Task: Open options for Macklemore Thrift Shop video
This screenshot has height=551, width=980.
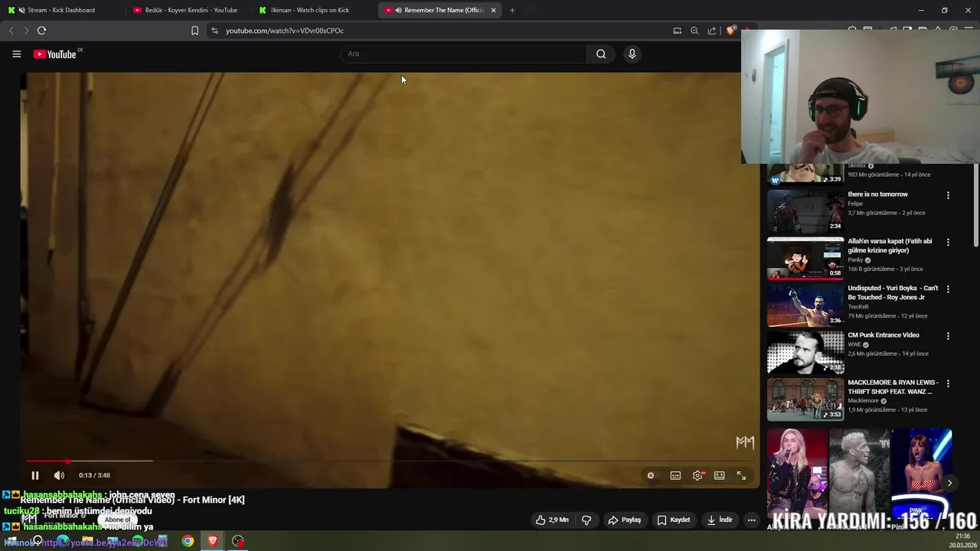Action: (x=948, y=383)
